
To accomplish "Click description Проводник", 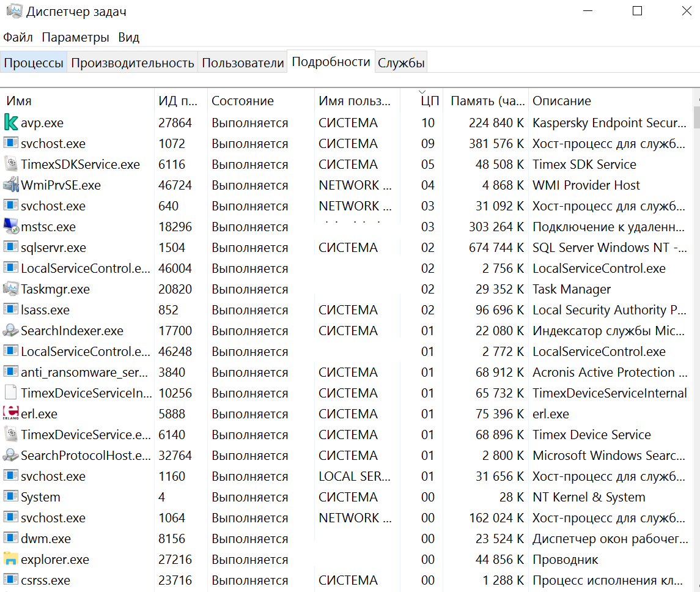I will [x=565, y=560].
